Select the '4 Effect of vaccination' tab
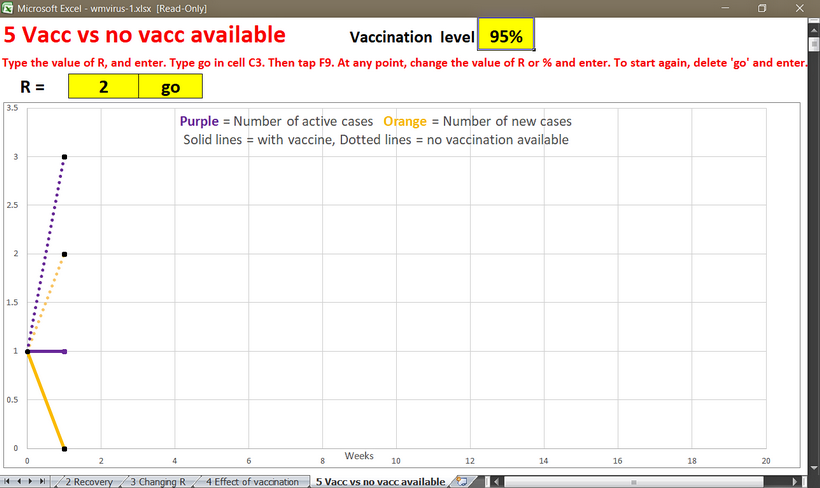The height and width of the screenshot is (488, 820). click(x=251, y=481)
